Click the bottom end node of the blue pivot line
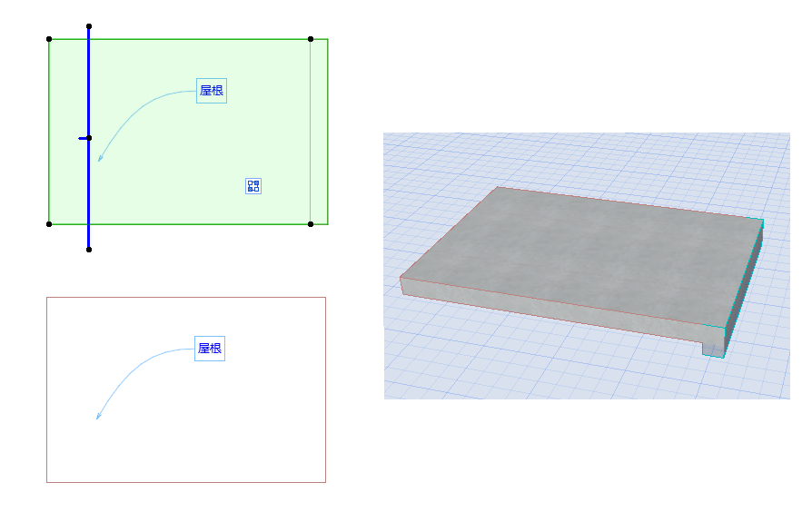812x512 pixels. pyautogui.click(x=89, y=250)
